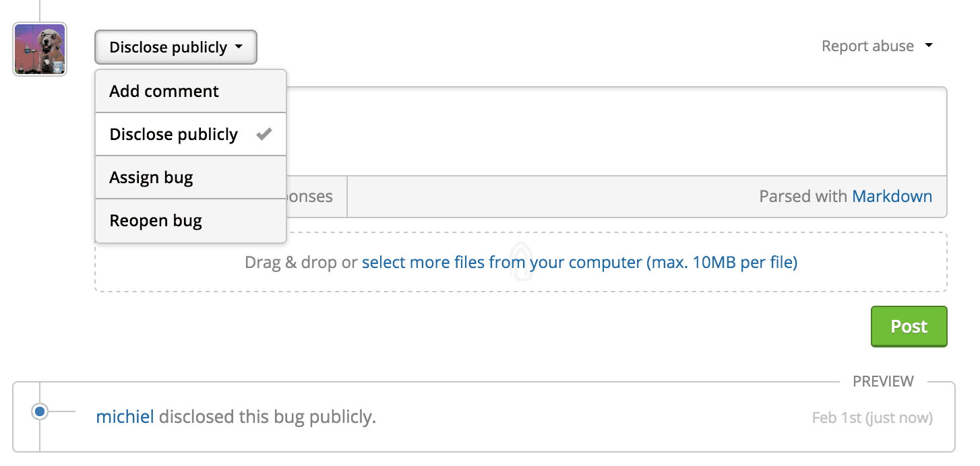Choose the checked Disclose publicly menu option
980x466 pixels.
(174, 134)
